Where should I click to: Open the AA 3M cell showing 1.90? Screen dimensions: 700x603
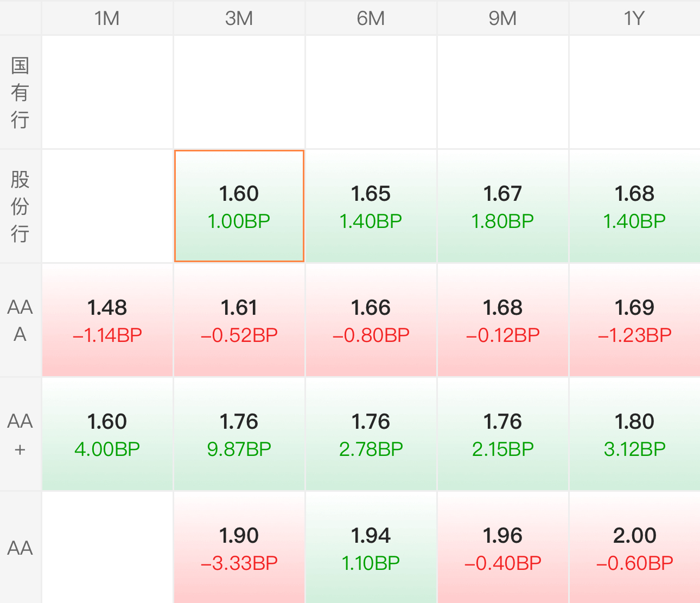click(239, 548)
